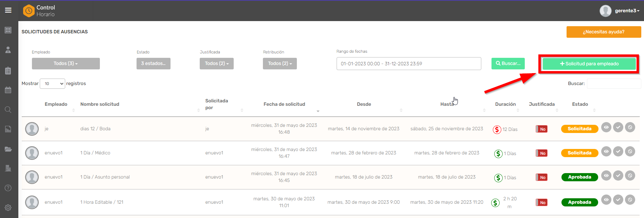Expand the Empleado Todos (3) dropdown

[66, 64]
